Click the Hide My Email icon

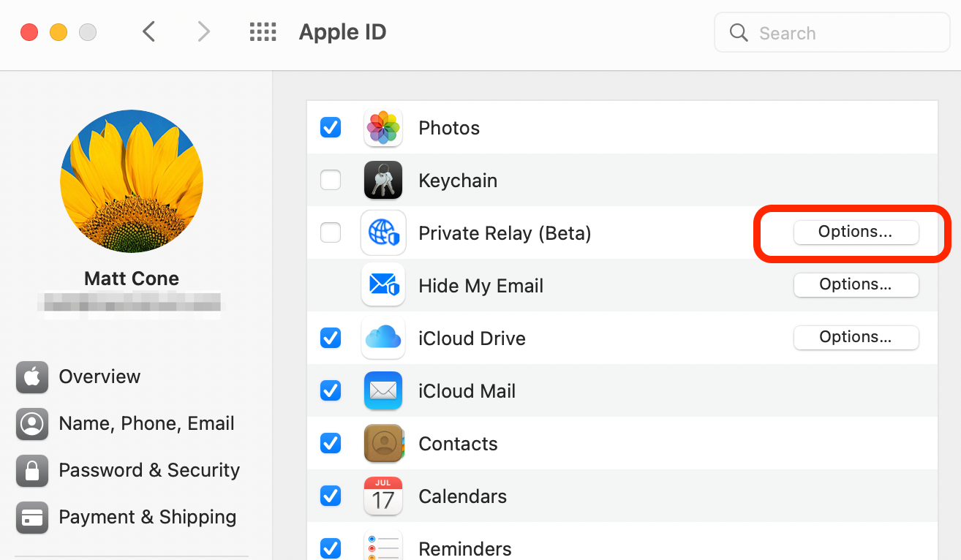coord(383,285)
